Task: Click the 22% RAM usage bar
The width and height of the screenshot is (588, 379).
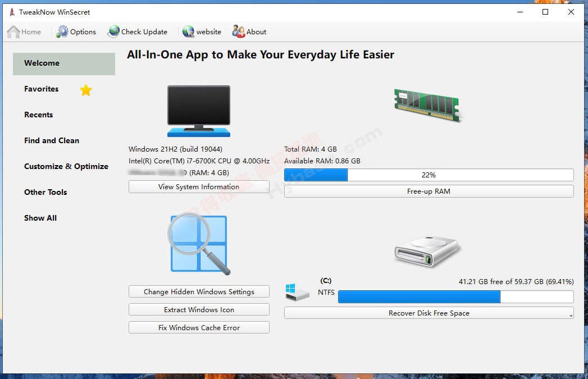Action: pyautogui.click(x=429, y=175)
